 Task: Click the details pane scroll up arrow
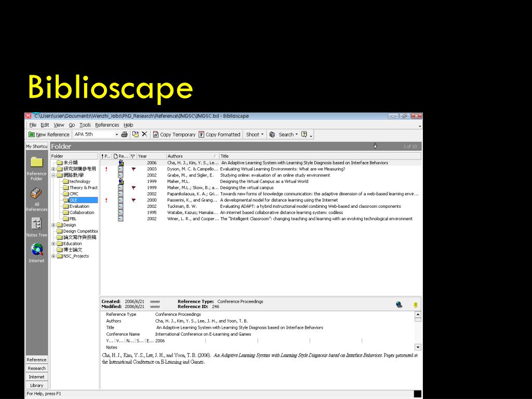click(418, 314)
